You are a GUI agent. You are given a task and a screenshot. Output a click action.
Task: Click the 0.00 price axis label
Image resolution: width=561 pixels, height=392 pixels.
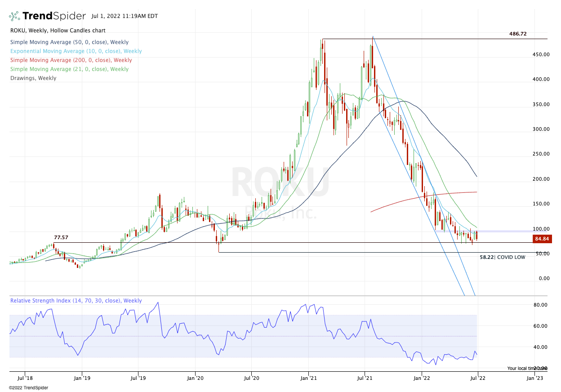(x=543, y=279)
